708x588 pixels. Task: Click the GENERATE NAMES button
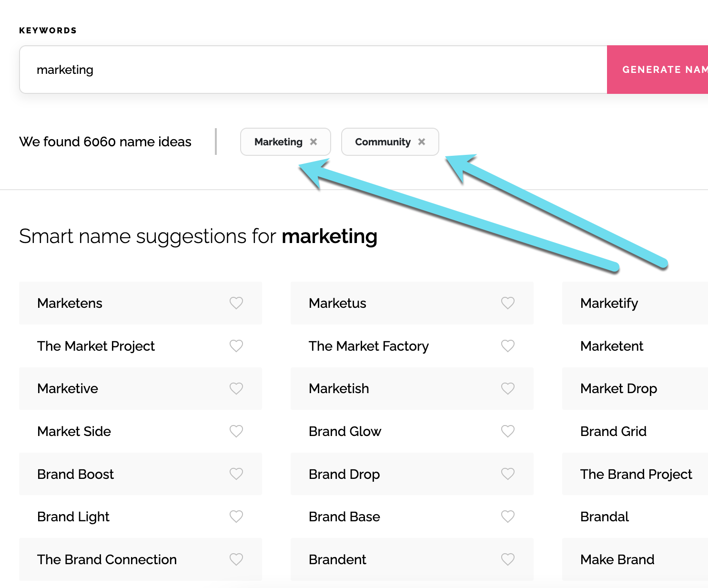(x=662, y=70)
